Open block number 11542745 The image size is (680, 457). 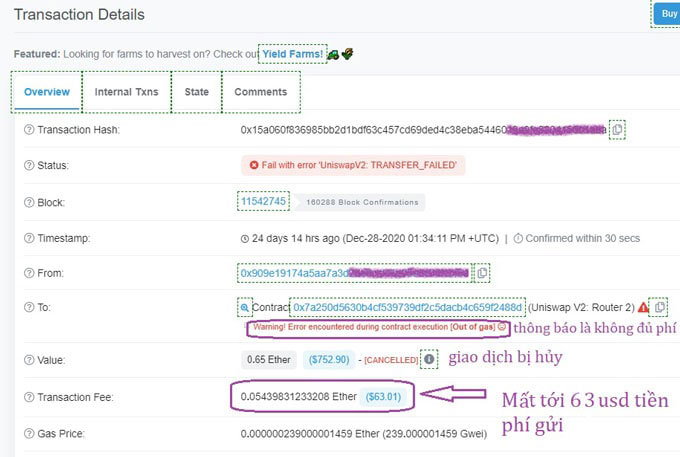pyautogui.click(x=263, y=201)
